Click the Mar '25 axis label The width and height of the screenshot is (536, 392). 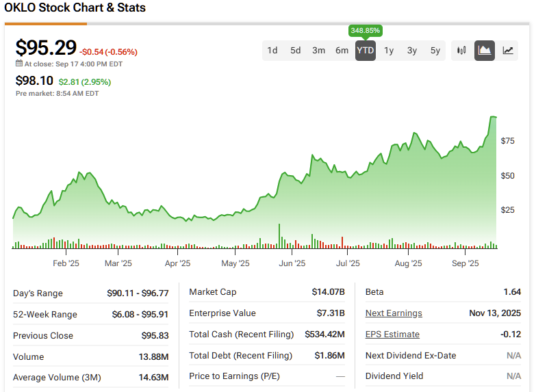tap(118, 263)
